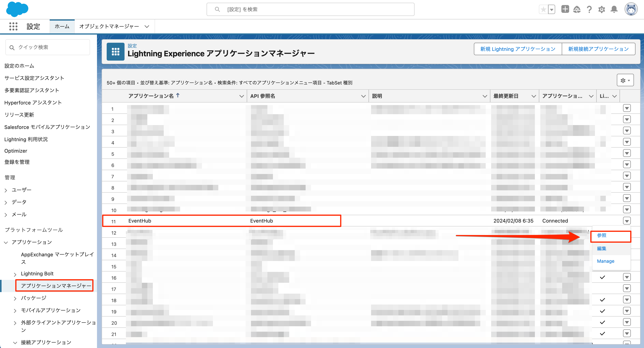Image resolution: width=644 pixels, height=348 pixels.
Task: Click the Salesforce cloud logo
Action: pos(17,9)
